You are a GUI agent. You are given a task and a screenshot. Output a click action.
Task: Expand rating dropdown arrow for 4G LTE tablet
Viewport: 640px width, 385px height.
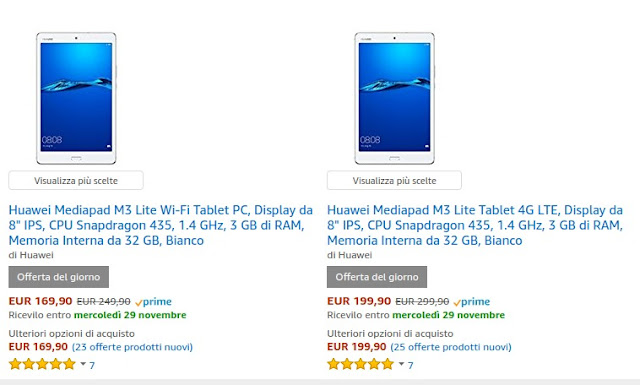pyautogui.click(x=401, y=364)
